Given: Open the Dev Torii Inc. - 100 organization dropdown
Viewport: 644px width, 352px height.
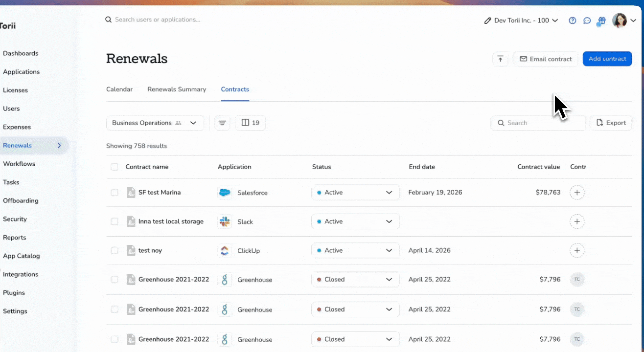Looking at the screenshot, I should pyautogui.click(x=521, y=21).
